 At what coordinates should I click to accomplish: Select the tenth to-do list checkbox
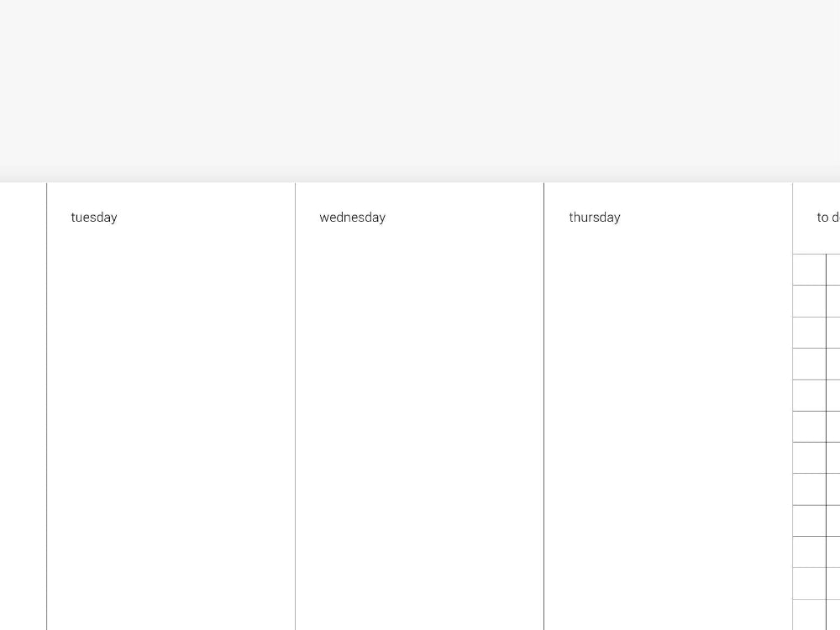coord(810,552)
